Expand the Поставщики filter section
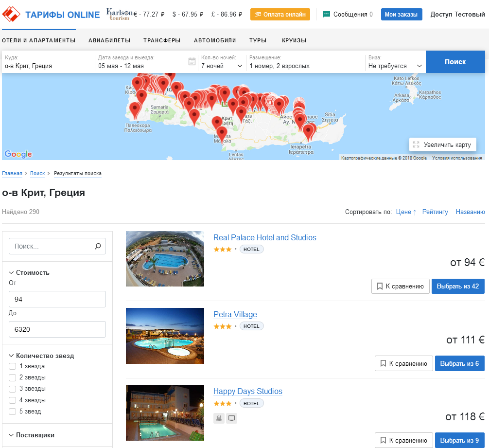 coord(35,435)
